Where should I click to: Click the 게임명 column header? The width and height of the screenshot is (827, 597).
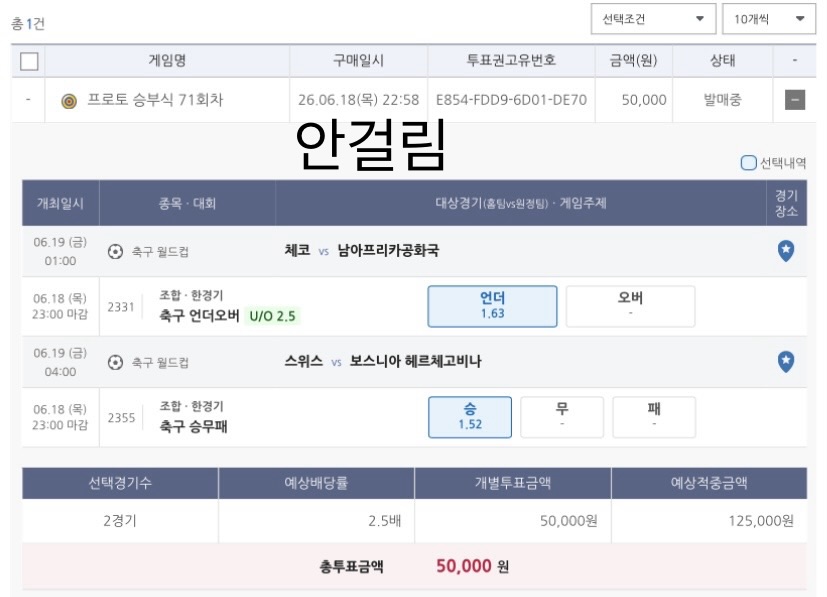pyautogui.click(x=167, y=61)
